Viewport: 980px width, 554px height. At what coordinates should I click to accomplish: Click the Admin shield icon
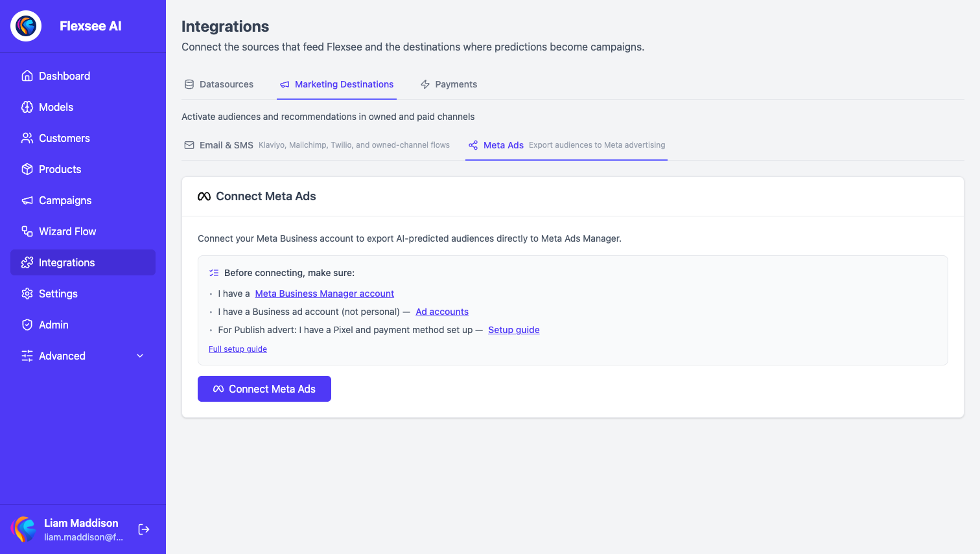pos(27,325)
